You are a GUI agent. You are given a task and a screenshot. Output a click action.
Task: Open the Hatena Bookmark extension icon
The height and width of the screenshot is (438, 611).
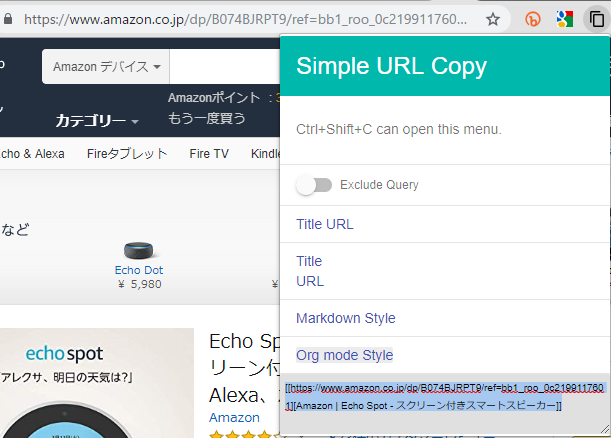coord(533,19)
